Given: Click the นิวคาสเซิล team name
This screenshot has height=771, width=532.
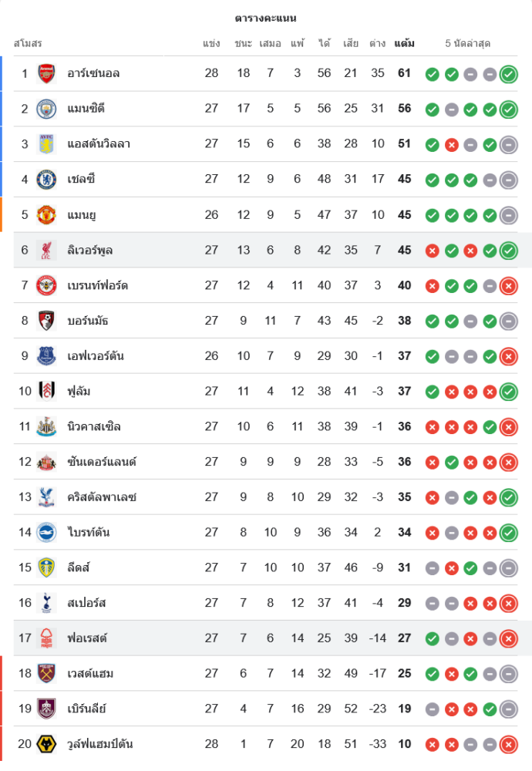Looking at the screenshot, I should point(94,426).
